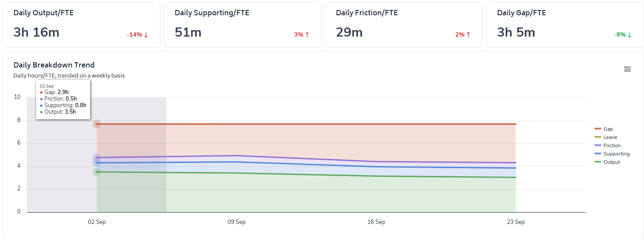Viewport: 644px width, 240px height.
Task: Click the Gap data point on 02 Sep
Action: click(x=97, y=124)
